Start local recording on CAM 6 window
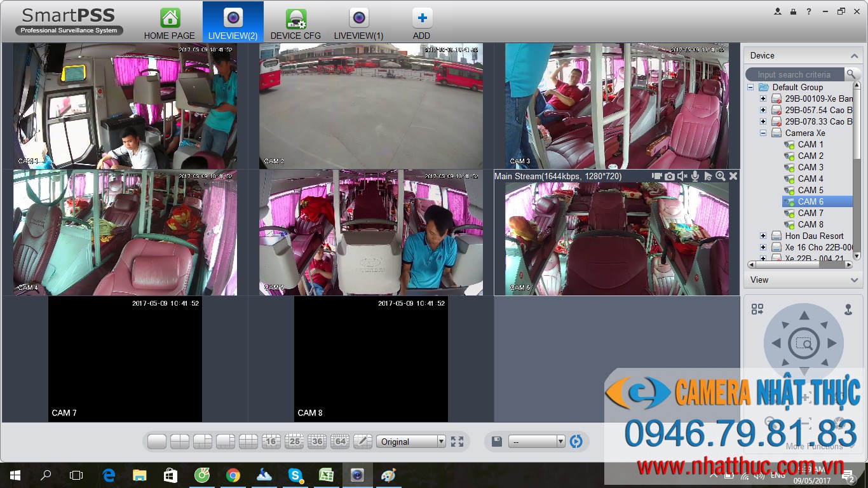This screenshot has height=488, width=868. [x=657, y=176]
